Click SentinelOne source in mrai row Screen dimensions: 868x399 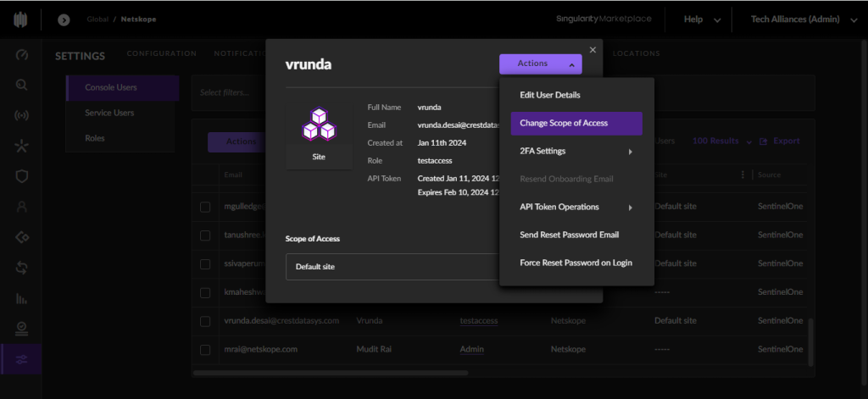(780, 350)
